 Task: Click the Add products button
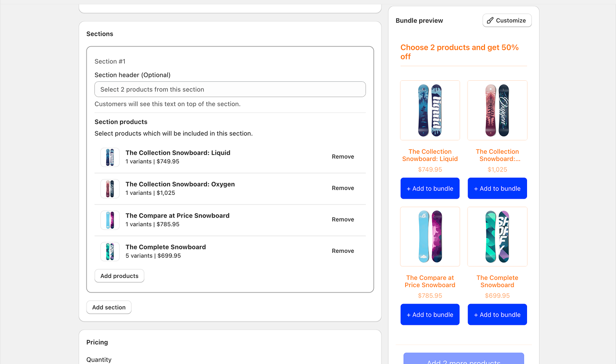119,276
